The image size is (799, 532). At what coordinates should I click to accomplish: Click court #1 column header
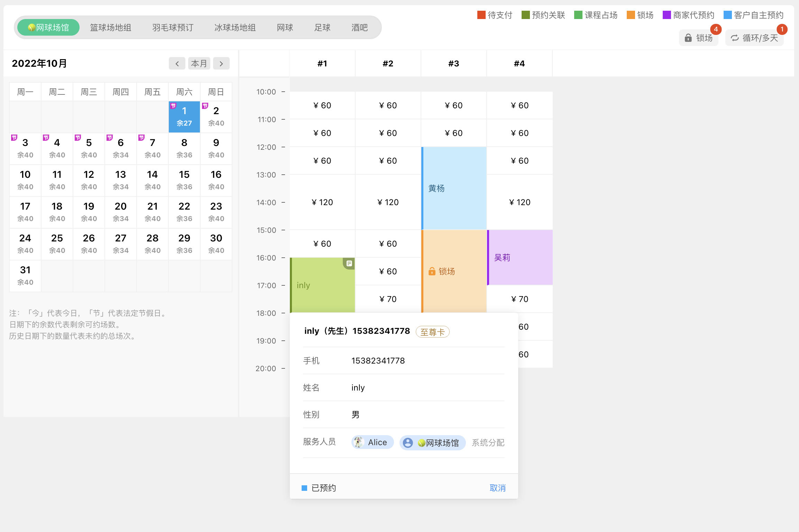pos(322,64)
